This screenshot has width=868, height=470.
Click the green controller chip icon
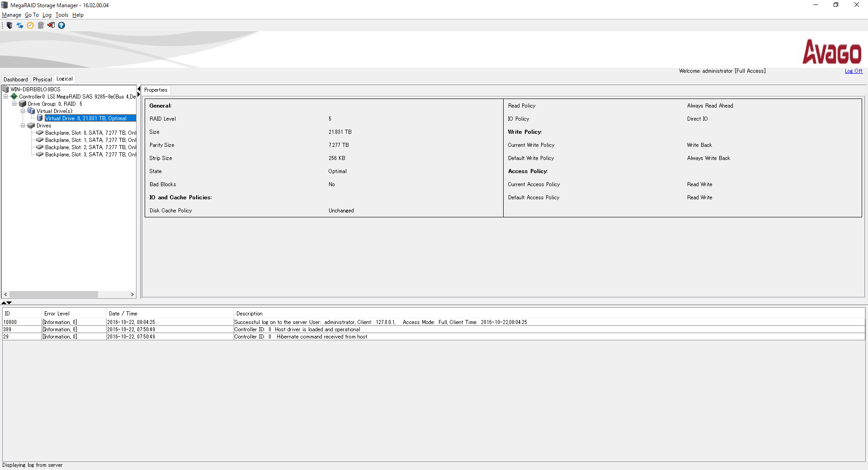(14, 96)
